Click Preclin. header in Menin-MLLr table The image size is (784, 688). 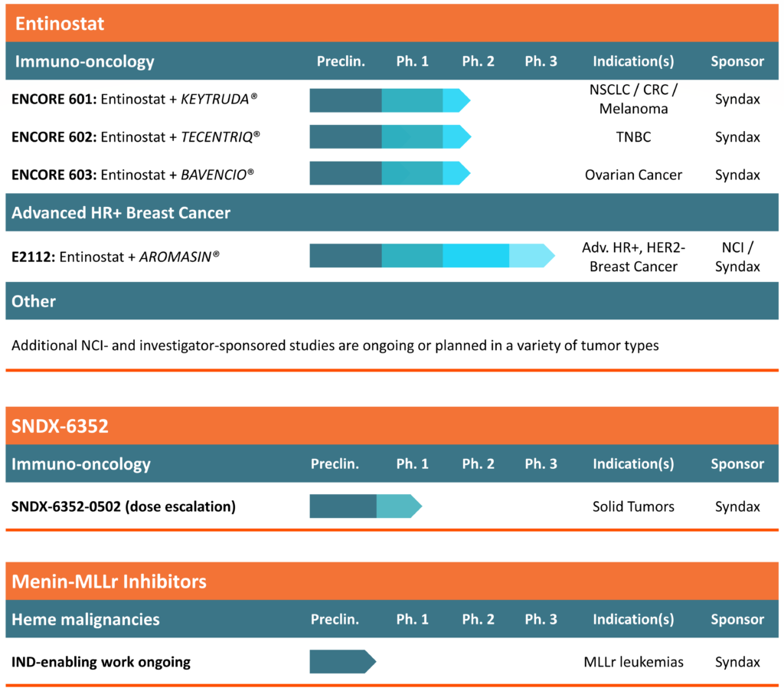tap(335, 620)
